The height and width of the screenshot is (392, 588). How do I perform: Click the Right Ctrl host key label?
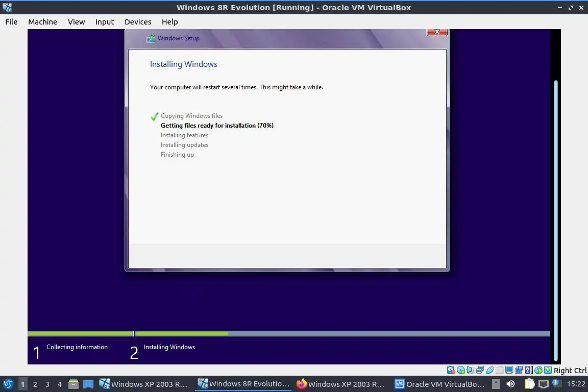pos(570,370)
